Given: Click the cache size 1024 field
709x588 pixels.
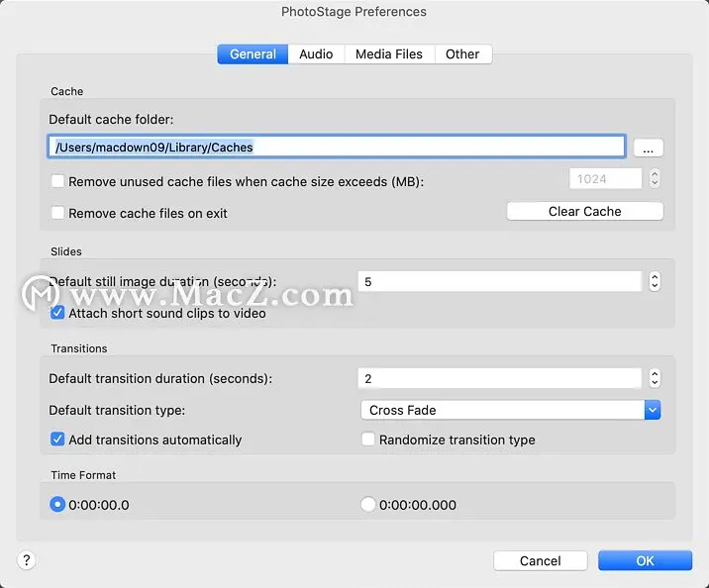Looking at the screenshot, I should coord(605,178).
